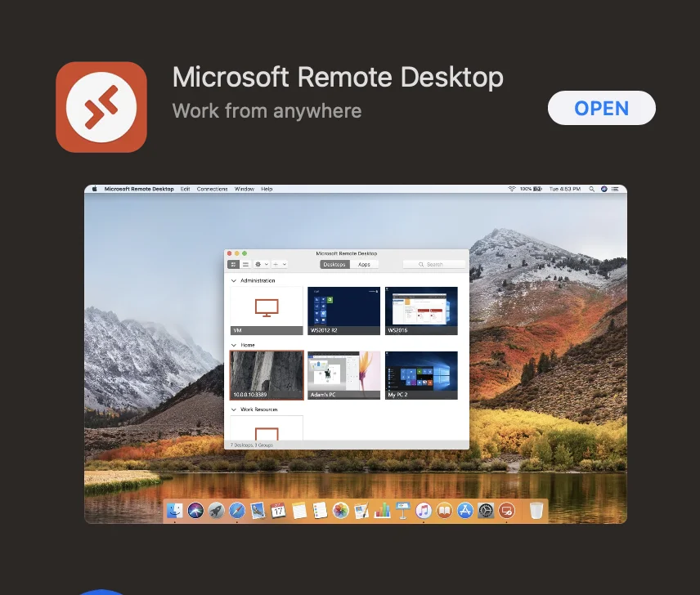Screen dimensions: 700x595
Task: Collapse the Home group
Action: [234, 345]
